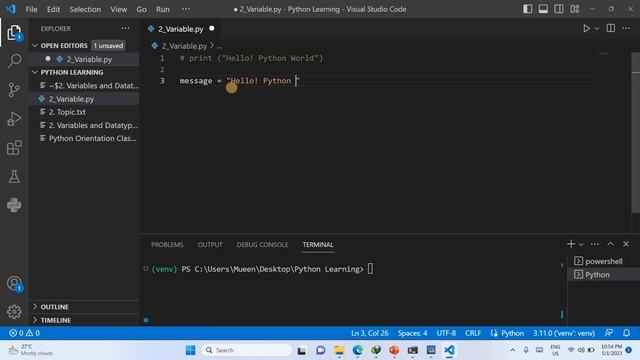Click the taskbar Search box
Image resolution: width=640 pixels, height=360 pixels.
pyautogui.click(x=247, y=350)
